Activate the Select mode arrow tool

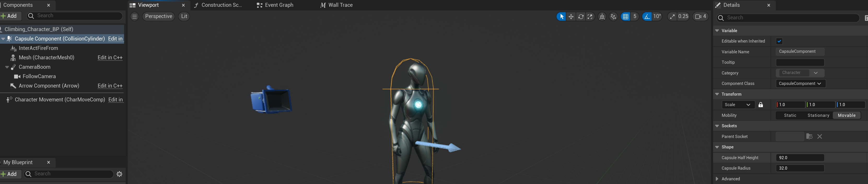[561, 16]
